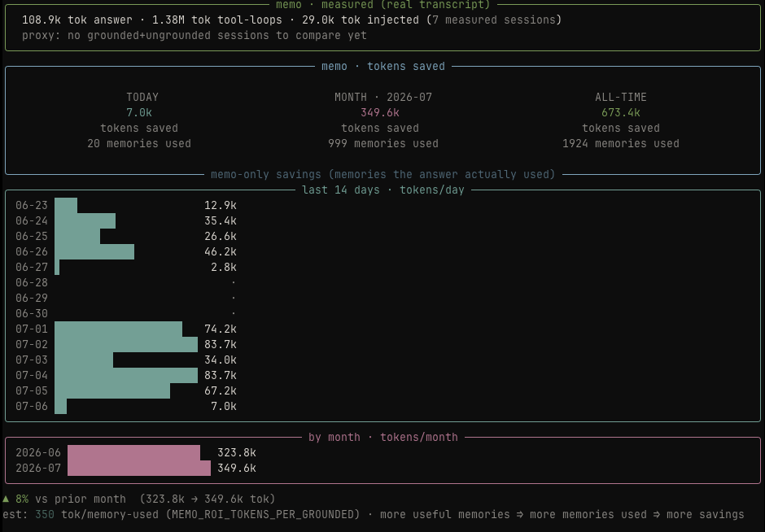Image resolution: width=765 pixels, height=532 pixels.
Task: Click the TODAY heading
Action: click(142, 97)
